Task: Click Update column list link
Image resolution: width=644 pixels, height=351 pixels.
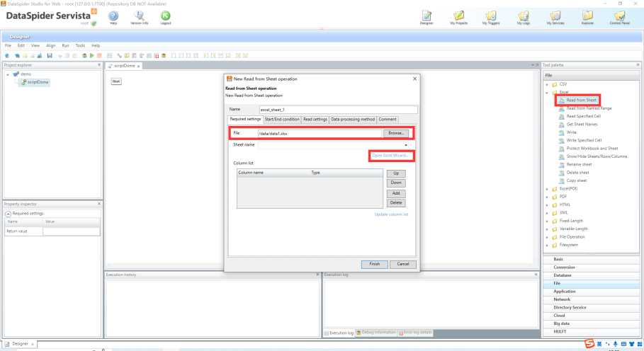Action: click(x=391, y=214)
